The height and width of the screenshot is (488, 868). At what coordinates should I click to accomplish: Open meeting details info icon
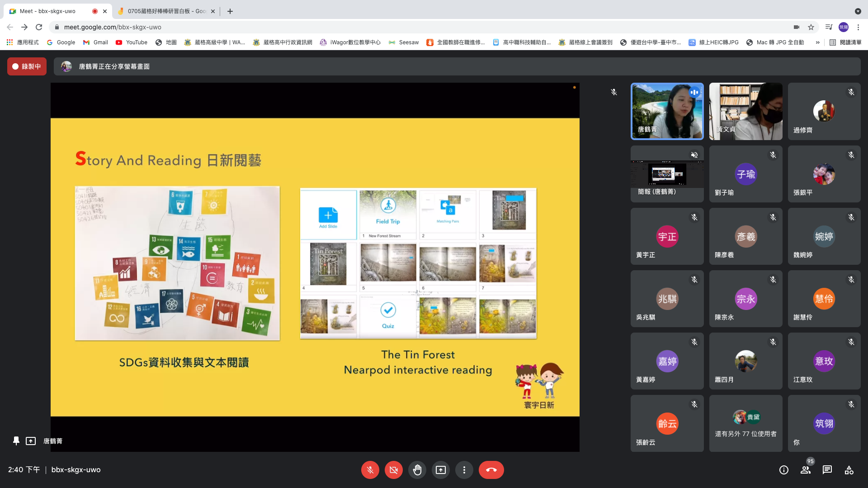tap(783, 470)
